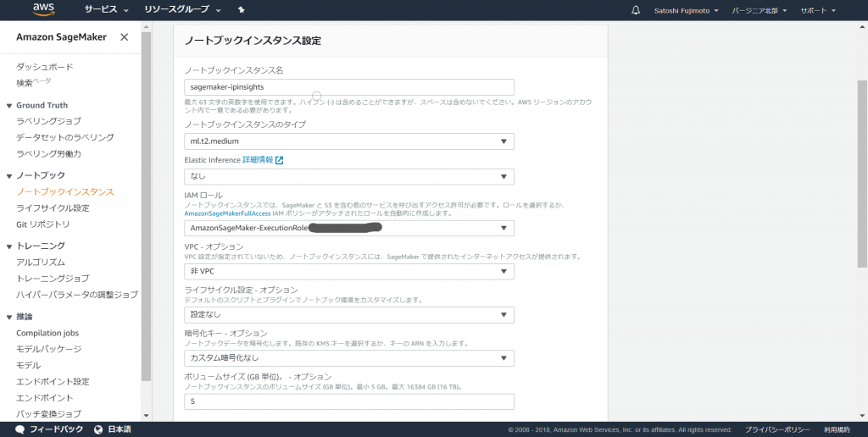Open 利用規約

pos(837,430)
